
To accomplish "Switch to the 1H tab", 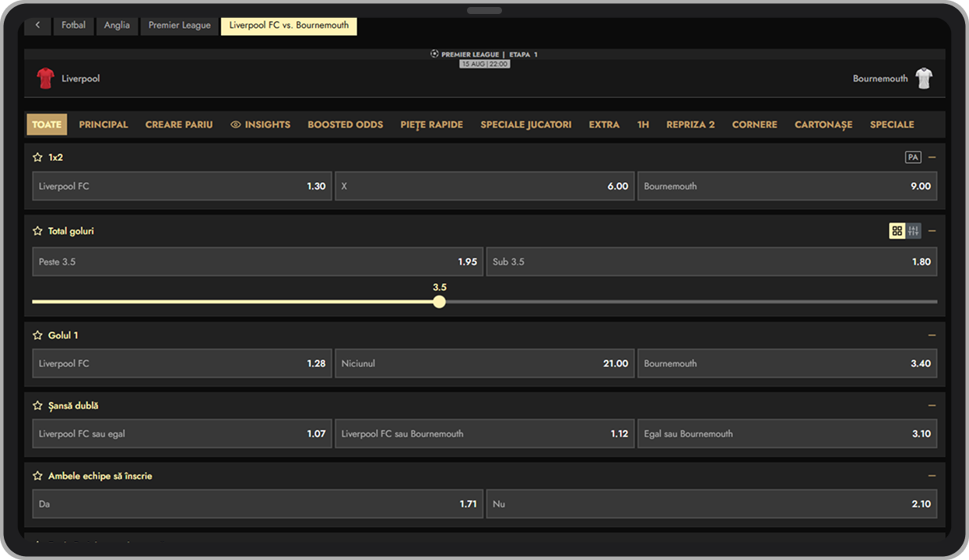I will coord(643,124).
